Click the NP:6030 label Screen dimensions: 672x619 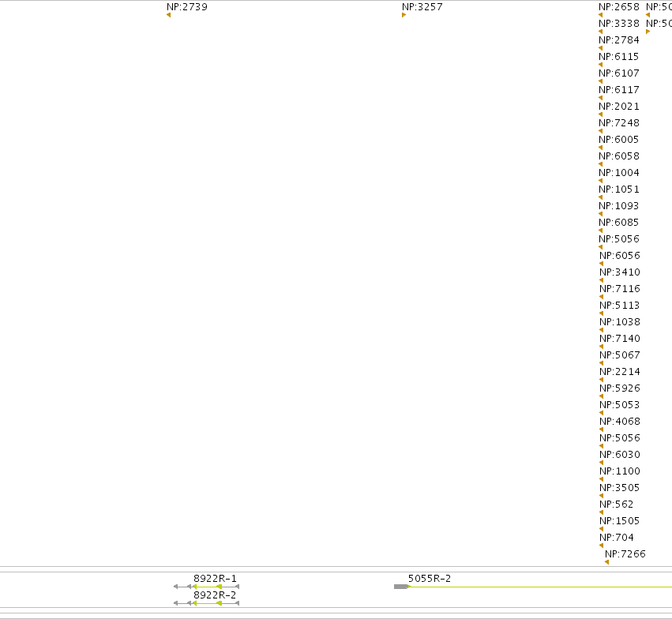[x=620, y=454]
